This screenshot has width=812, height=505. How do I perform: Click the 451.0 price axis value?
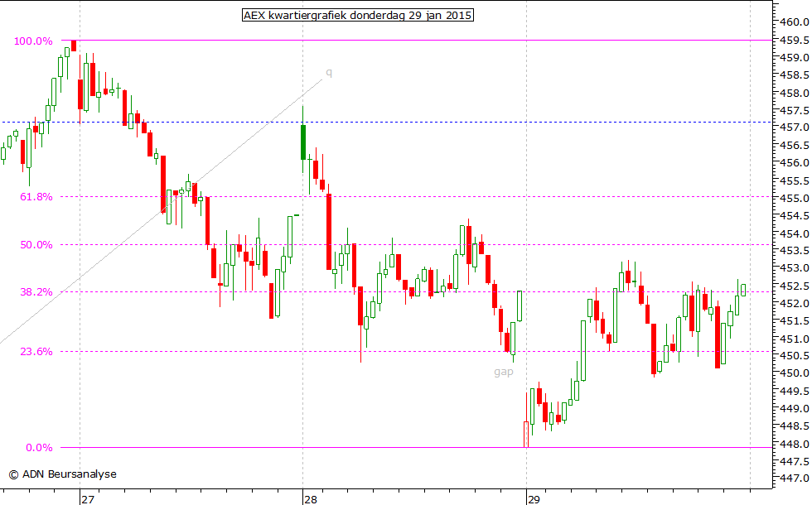pyautogui.click(x=795, y=339)
